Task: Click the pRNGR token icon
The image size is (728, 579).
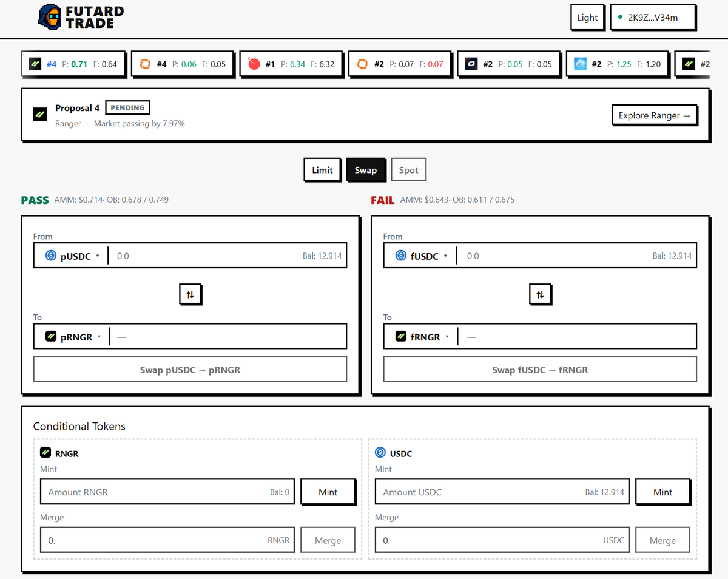Action: (51, 336)
